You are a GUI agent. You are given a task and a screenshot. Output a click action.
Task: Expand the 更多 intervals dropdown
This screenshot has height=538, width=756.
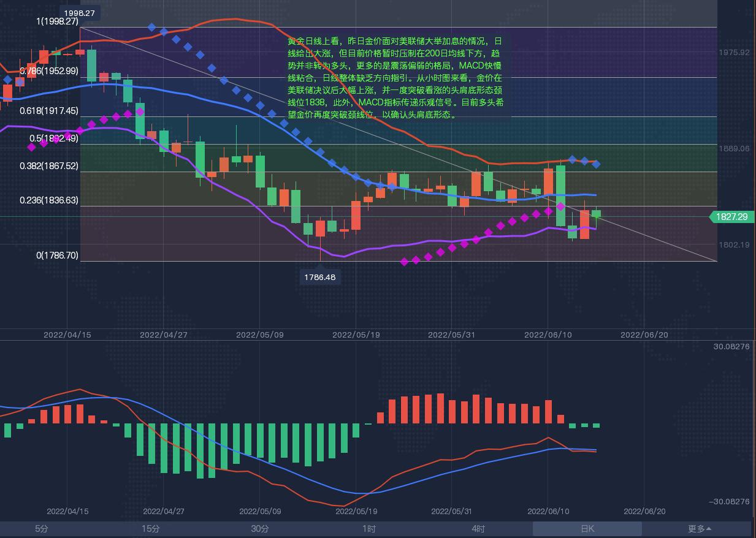(x=700, y=529)
